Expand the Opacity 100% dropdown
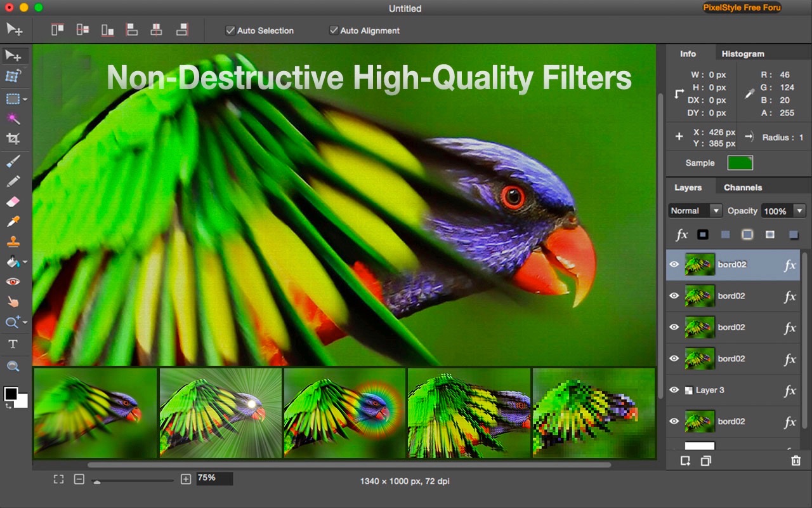Viewport: 812px width, 508px height. 799,211
